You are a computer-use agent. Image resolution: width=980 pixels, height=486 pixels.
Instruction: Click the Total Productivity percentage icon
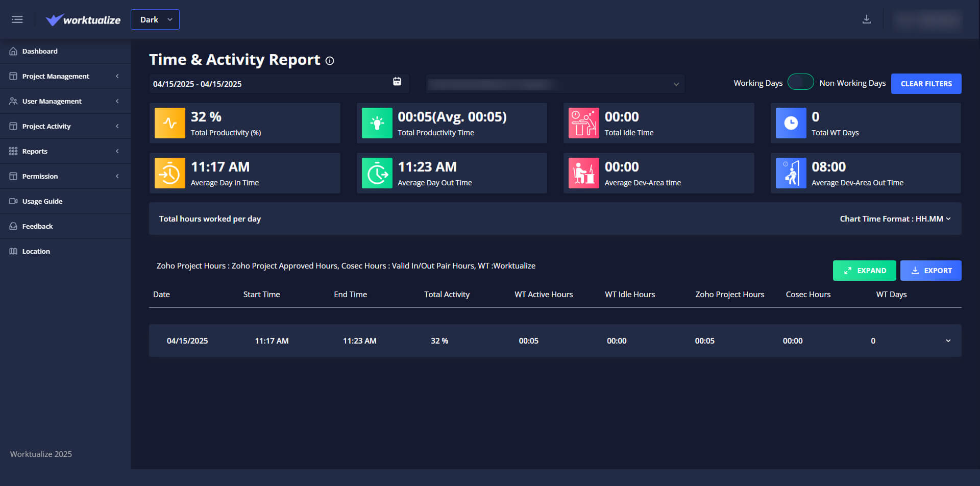(169, 123)
